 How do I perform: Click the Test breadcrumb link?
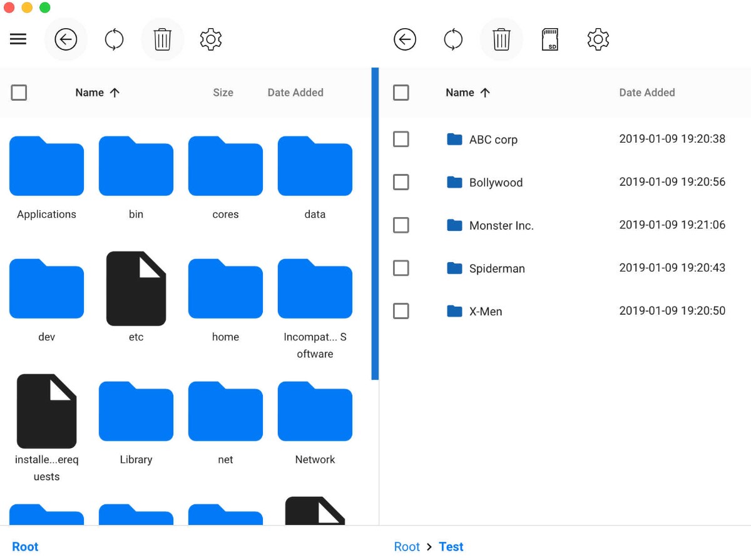(451, 546)
